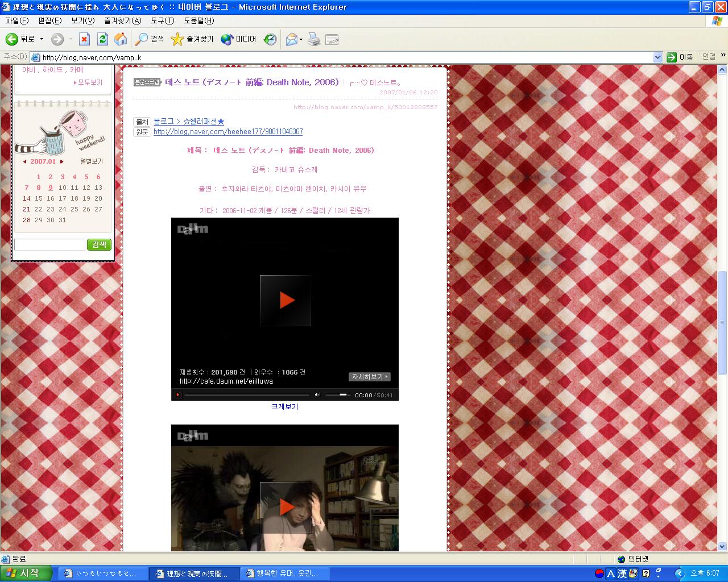Open the 도구(T) menu

162,20
